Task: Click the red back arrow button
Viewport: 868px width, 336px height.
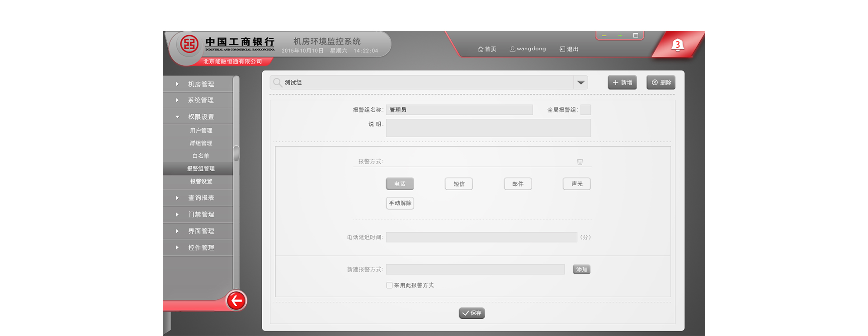Action: tap(236, 300)
